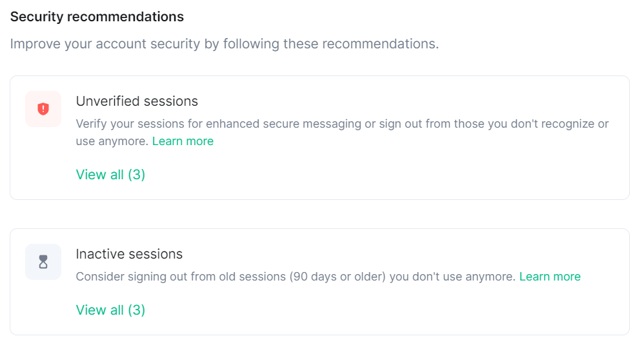Viewport: 644px width, 345px height.
Task: Click the "(90 days or older)" phrase
Action: point(337,277)
